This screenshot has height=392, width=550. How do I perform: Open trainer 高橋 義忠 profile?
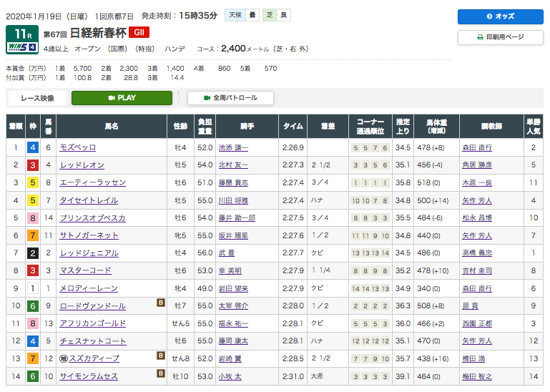tap(477, 253)
